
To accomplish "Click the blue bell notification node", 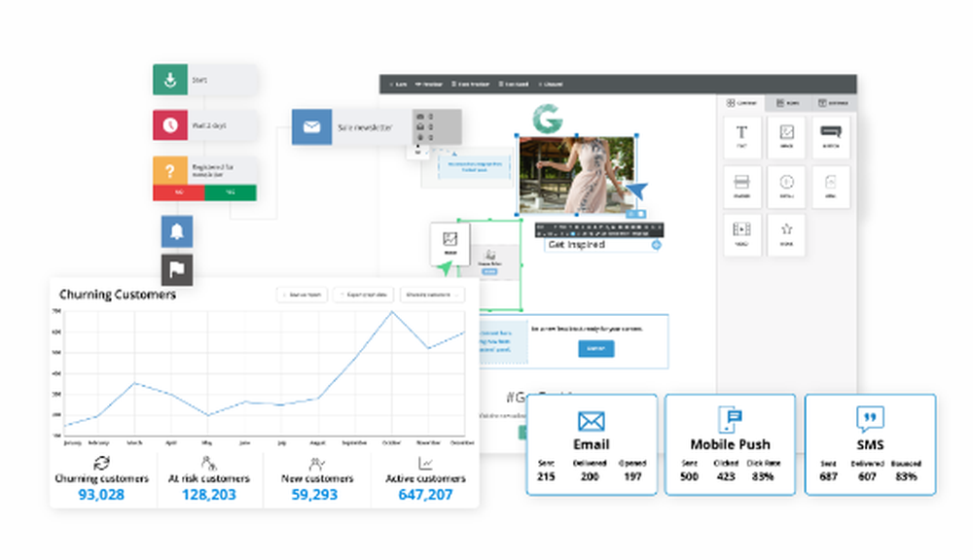I will 177,232.
